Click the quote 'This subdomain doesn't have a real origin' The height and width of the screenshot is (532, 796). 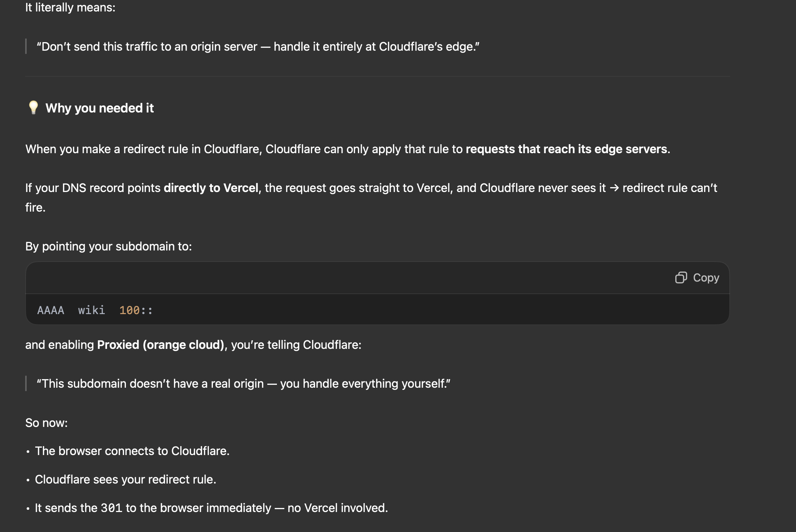click(x=243, y=384)
